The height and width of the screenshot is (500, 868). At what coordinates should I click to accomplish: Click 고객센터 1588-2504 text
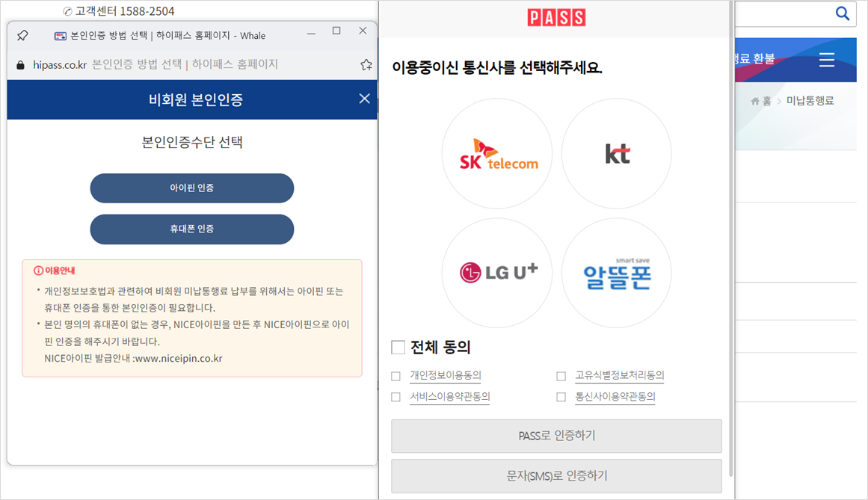pyautogui.click(x=125, y=11)
